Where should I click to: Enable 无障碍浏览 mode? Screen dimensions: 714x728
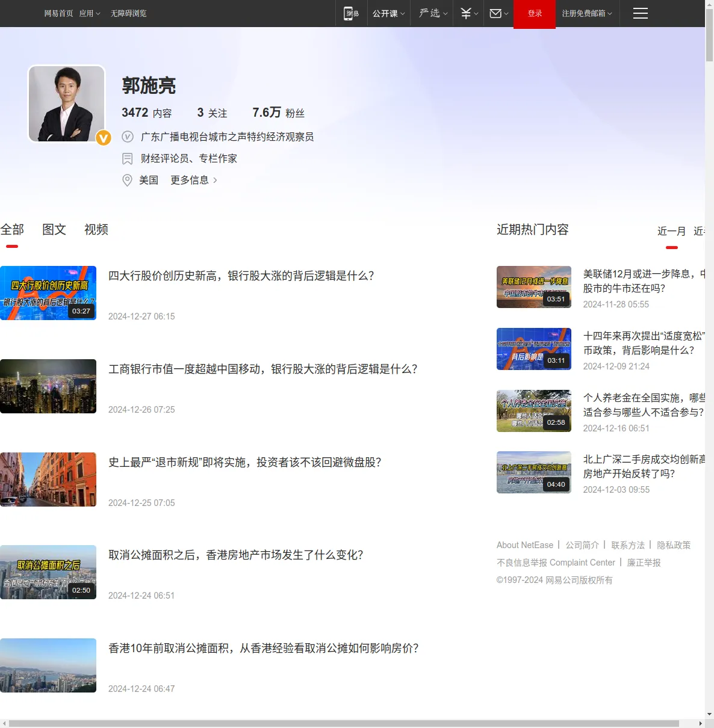click(x=128, y=13)
